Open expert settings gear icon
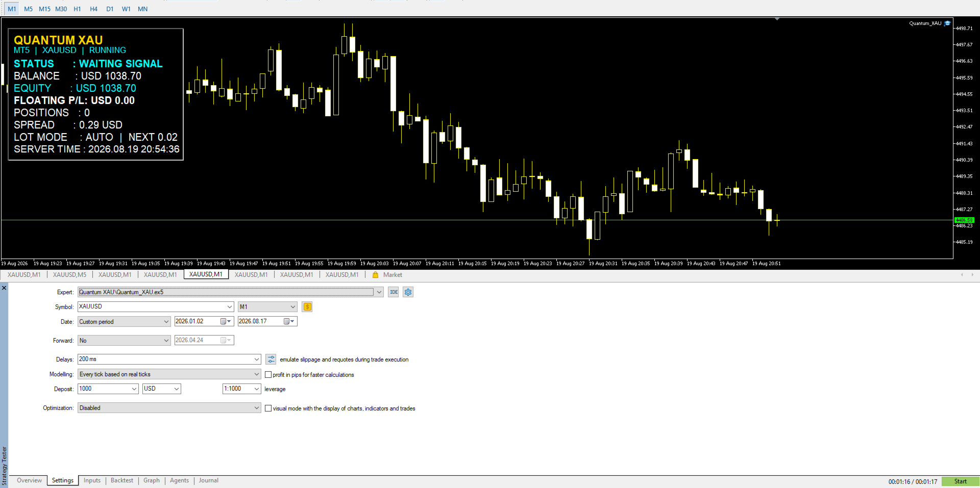980x488 pixels. (x=408, y=292)
